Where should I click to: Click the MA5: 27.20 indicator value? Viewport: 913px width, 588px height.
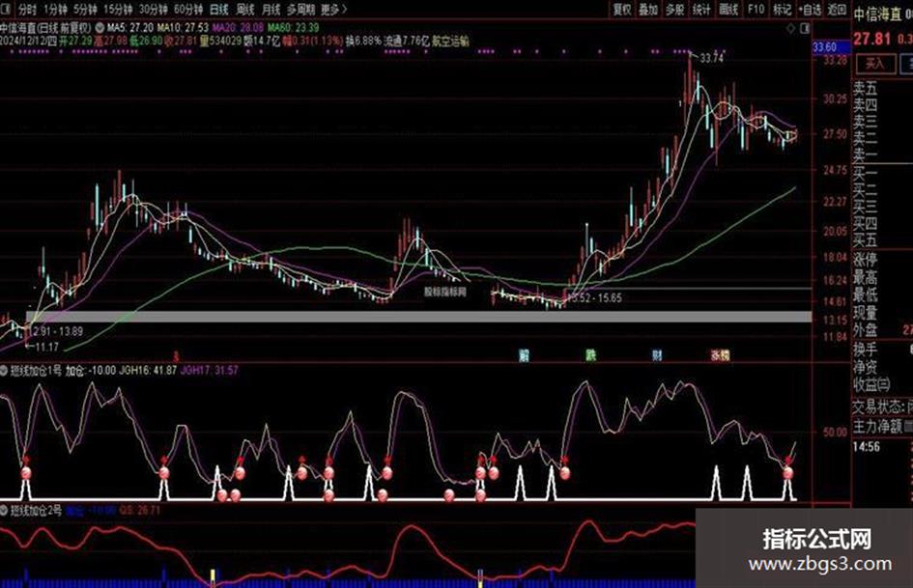[x=130, y=27]
